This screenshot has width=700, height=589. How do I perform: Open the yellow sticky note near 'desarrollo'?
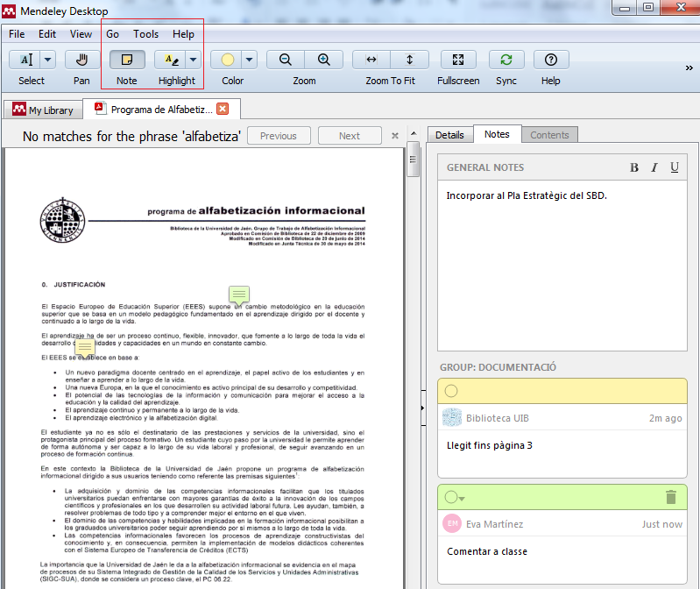[x=85, y=347]
